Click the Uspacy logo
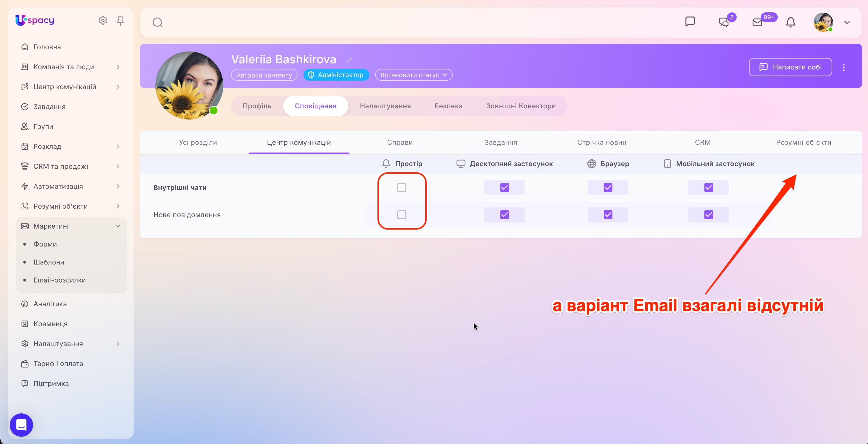The height and width of the screenshot is (444, 868). click(35, 20)
